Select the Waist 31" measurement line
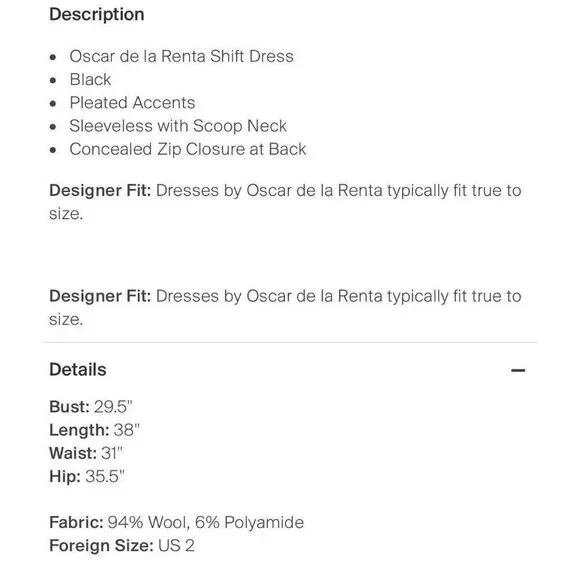Image resolution: width=580 pixels, height=580 pixels. point(86,453)
